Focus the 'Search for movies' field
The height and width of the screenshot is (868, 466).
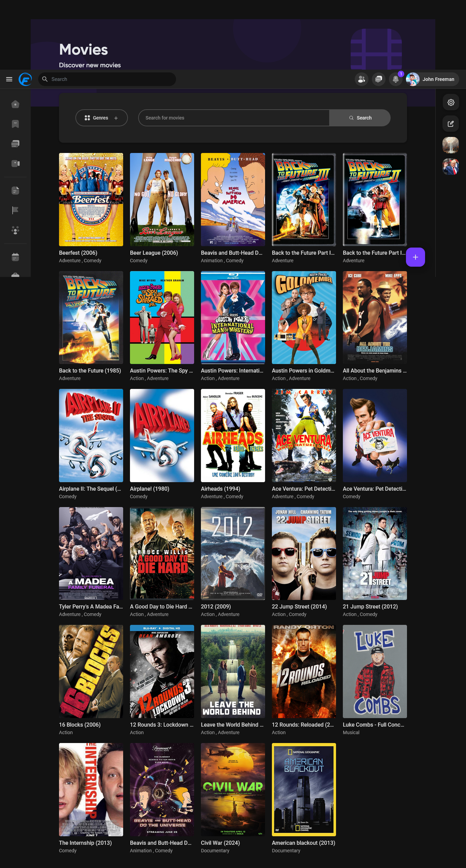pos(234,118)
